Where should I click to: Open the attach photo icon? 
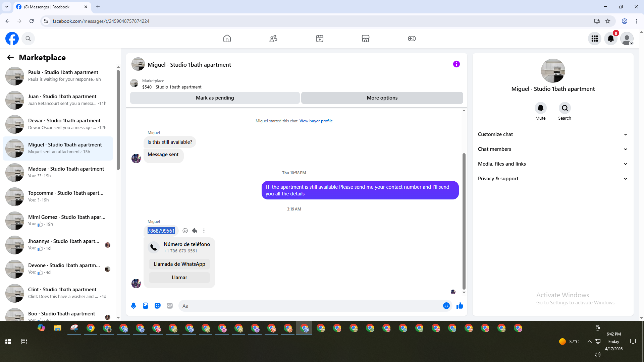pos(146,306)
